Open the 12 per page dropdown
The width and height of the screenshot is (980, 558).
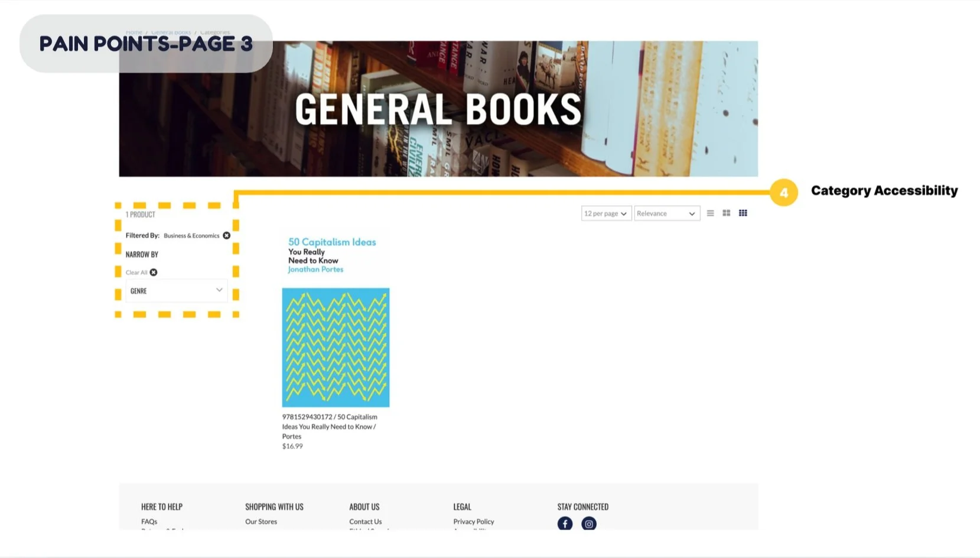point(606,213)
